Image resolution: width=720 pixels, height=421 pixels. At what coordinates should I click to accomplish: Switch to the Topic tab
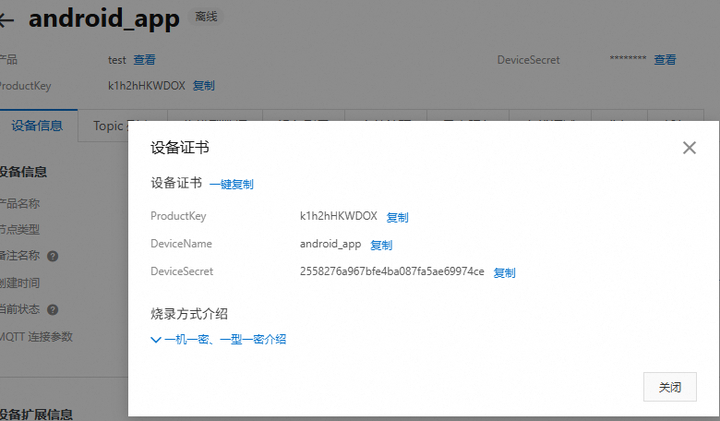point(108,126)
